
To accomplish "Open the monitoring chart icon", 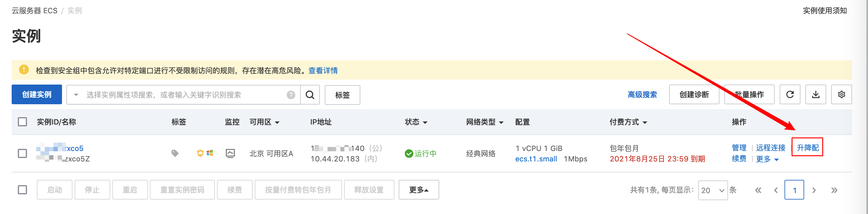I will pos(230,153).
